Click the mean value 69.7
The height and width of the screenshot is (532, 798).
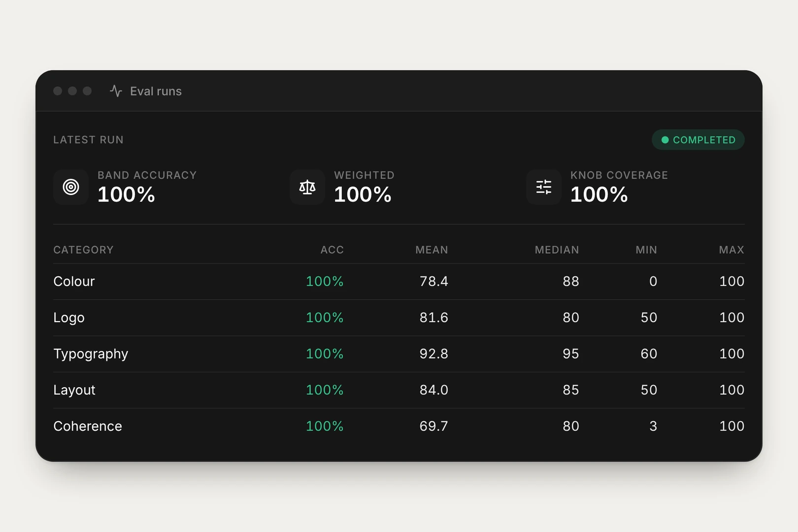(434, 426)
